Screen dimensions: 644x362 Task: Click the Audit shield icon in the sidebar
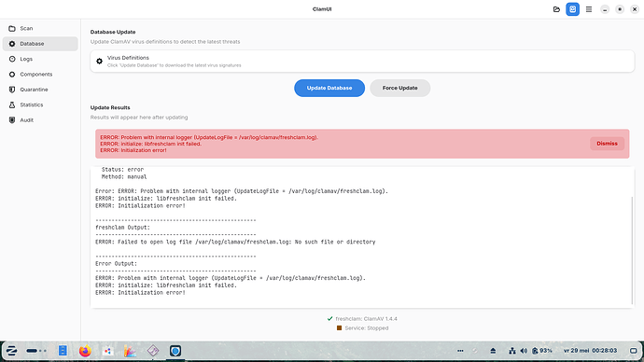(x=12, y=119)
